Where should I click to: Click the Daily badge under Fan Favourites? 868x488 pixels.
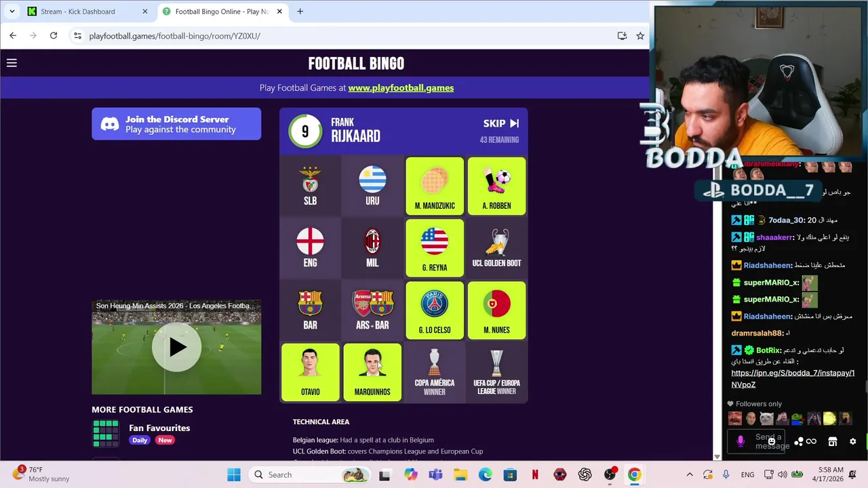click(140, 440)
